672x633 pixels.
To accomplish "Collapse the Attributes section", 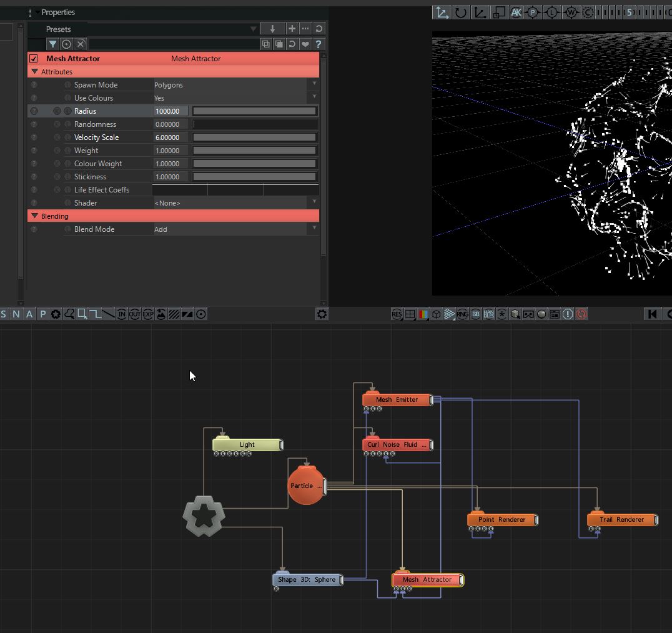I will (x=35, y=72).
